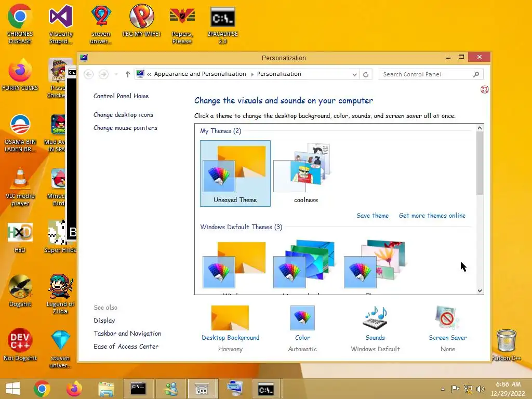The height and width of the screenshot is (399, 532).
Task: Open Firefox from the taskbar
Action: 74,389
